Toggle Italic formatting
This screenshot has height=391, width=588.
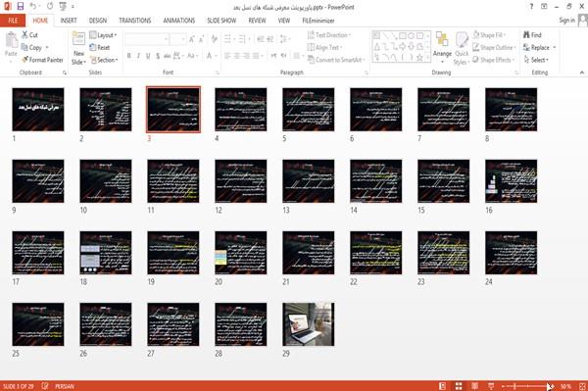pyautogui.click(x=138, y=56)
